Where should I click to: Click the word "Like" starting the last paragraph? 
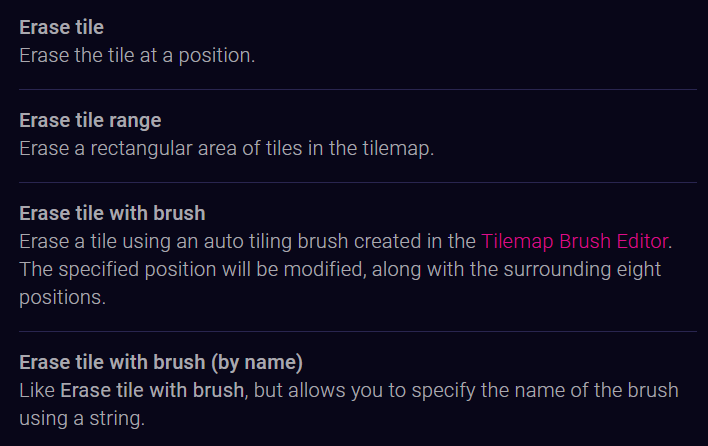click(x=37, y=390)
